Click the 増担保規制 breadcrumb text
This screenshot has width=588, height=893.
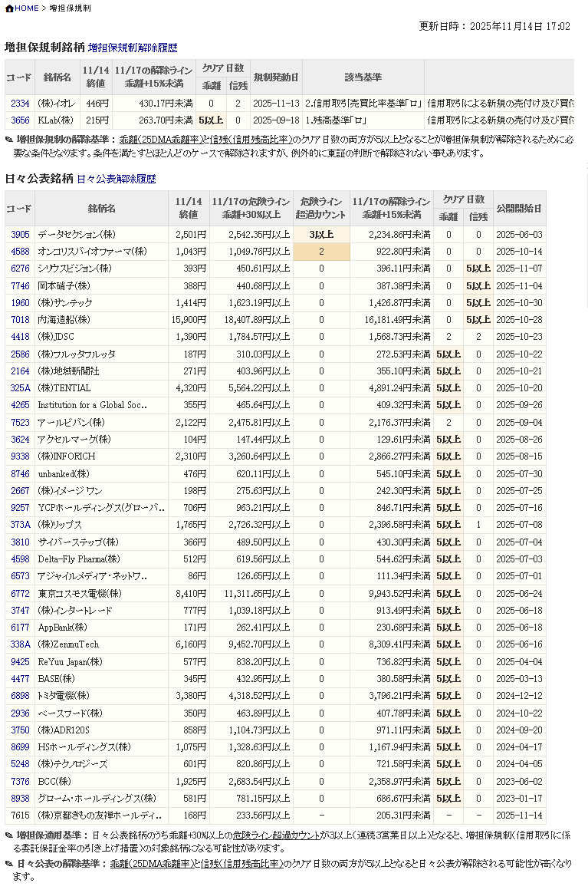pyautogui.click(x=70, y=8)
